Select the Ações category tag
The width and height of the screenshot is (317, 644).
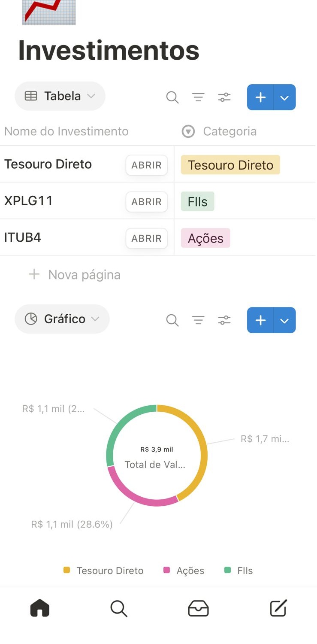(x=205, y=238)
